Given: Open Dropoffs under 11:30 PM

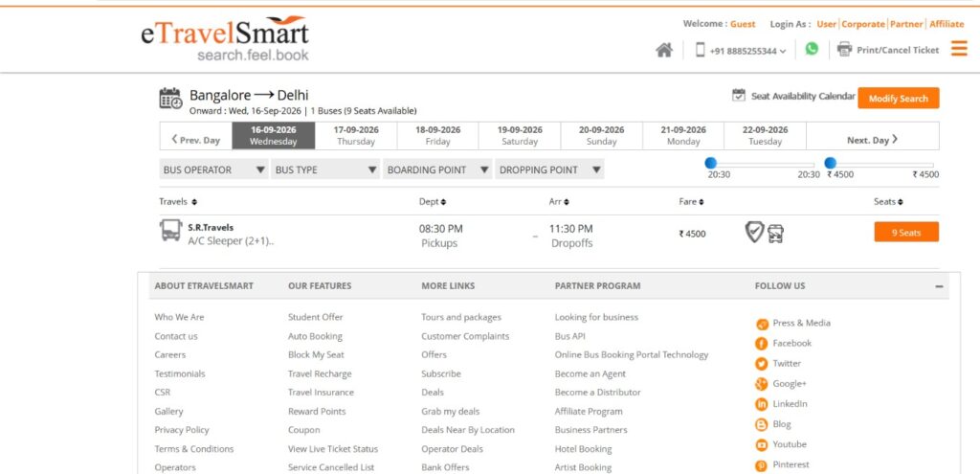Looking at the screenshot, I should tap(571, 243).
